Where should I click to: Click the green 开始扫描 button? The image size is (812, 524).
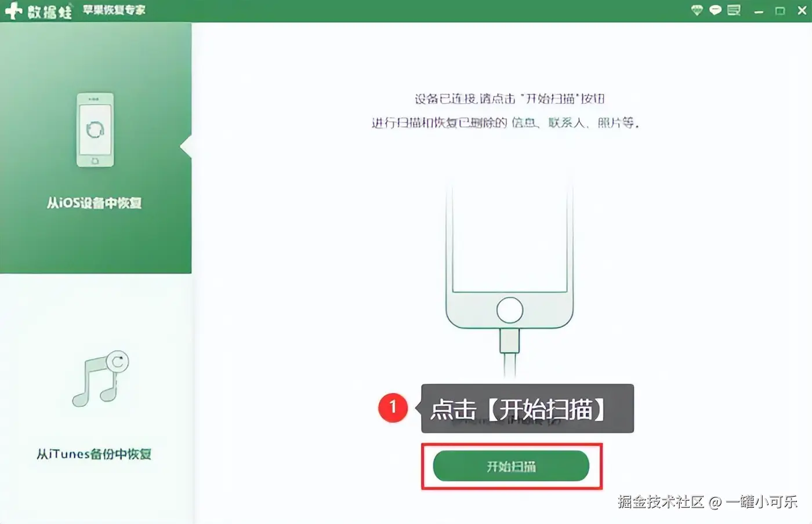511,466
